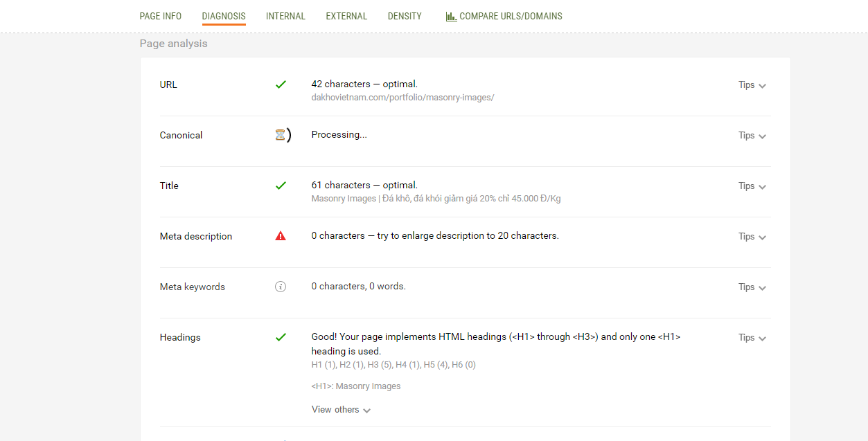Viewport: 868px width, 441px height.
Task: Click the bar chart icon for Compare URLs/Domains
Action: pyautogui.click(x=451, y=16)
